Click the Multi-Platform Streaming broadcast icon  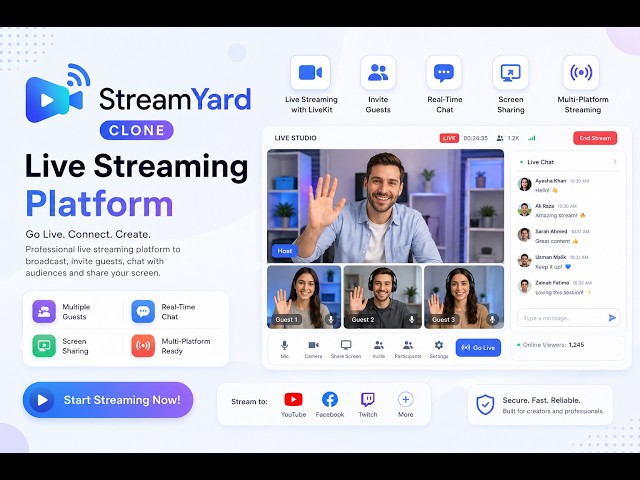[x=581, y=73]
